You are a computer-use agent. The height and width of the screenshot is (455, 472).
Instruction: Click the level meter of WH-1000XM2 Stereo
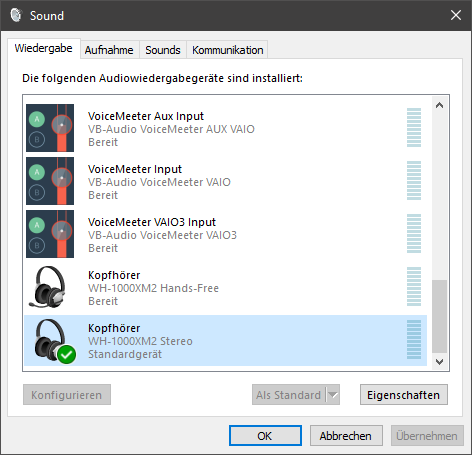point(414,340)
